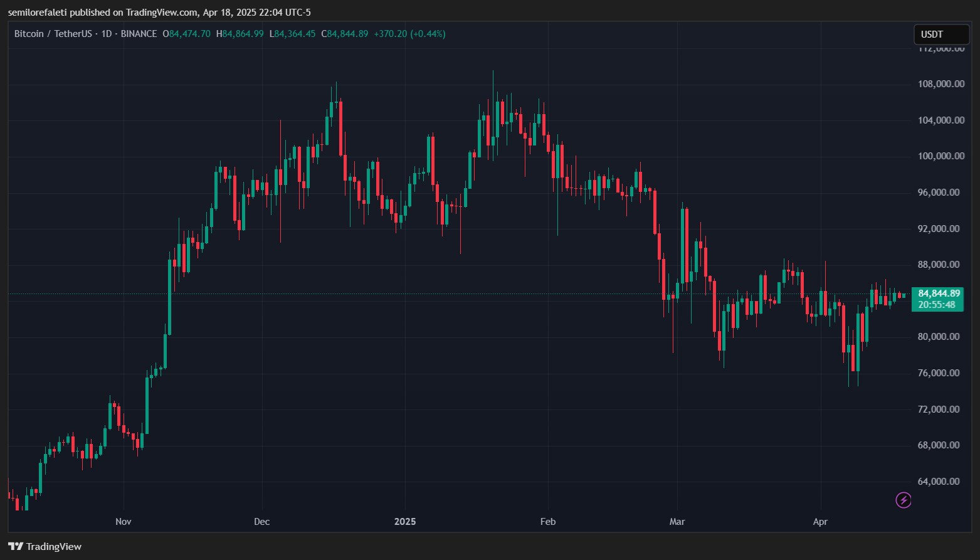Select the Bitcoin / TetherUS symbol title
Image resolution: width=980 pixels, height=560 pixels.
pyautogui.click(x=54, y=34)
